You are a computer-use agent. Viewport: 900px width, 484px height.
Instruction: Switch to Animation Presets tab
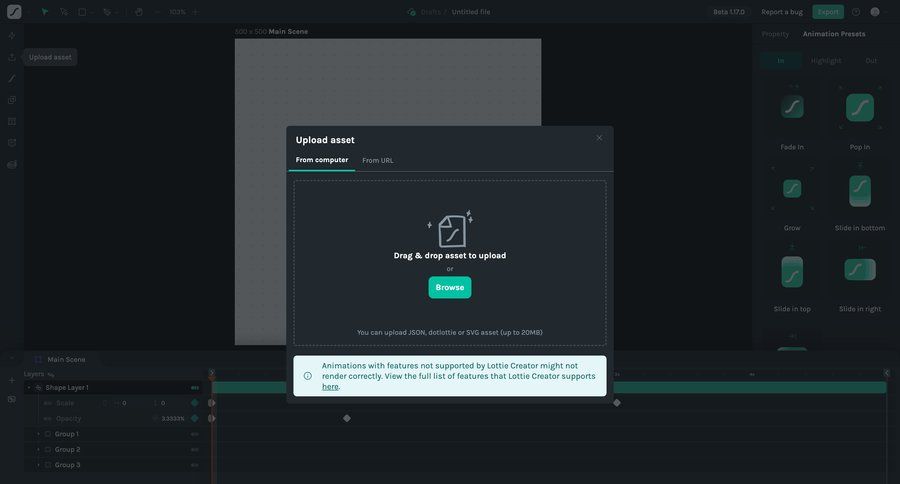pyautogui.click(x=834, y=34)
